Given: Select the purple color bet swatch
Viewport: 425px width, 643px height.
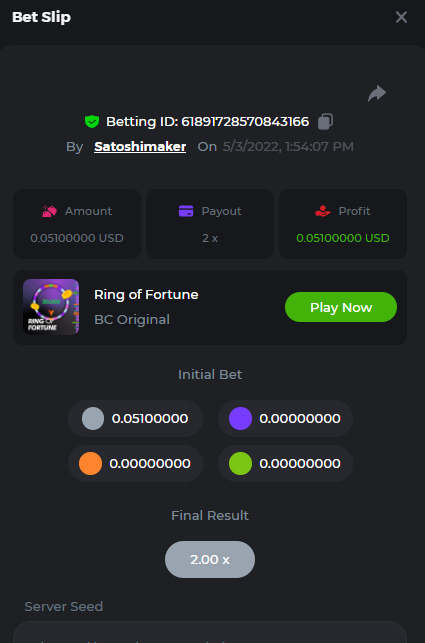Looking at the screenshot, I should 240,419.
